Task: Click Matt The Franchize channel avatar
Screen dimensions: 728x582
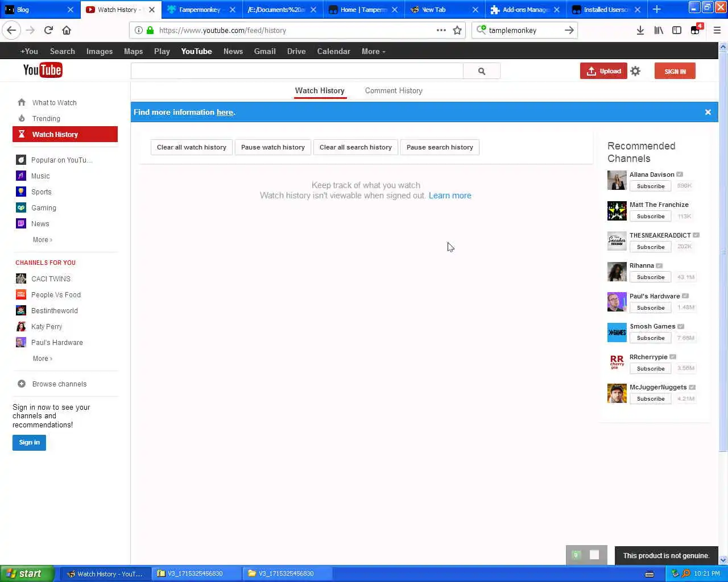Action: [617, 210]
